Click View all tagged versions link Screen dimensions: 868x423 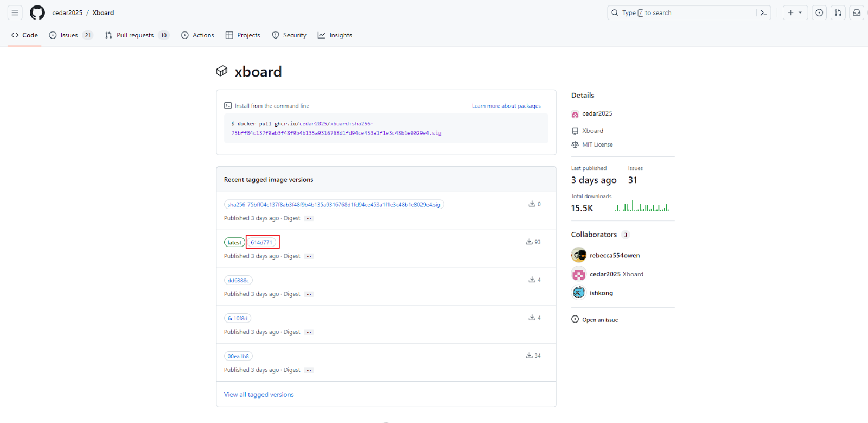(259, 395)
